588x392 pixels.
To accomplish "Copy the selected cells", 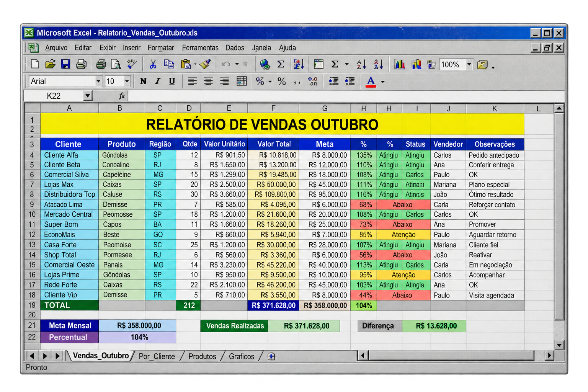I will (x=169, y=64).
